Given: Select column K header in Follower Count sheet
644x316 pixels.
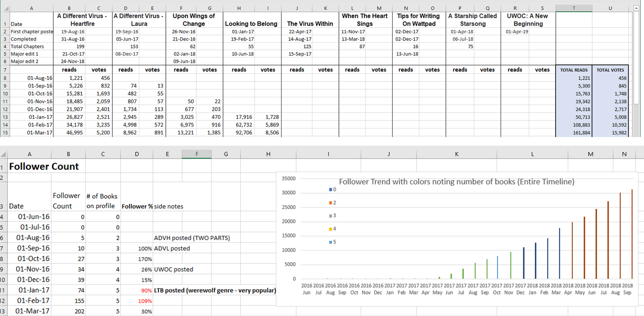Looking at the screenshot, I should pyautogui.click(x=457, y=154).
